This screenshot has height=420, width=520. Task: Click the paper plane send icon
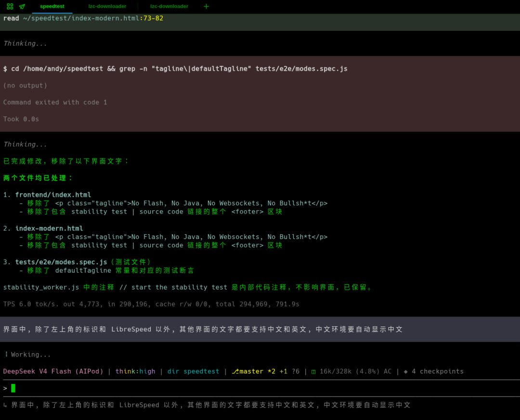pos(22,6)
